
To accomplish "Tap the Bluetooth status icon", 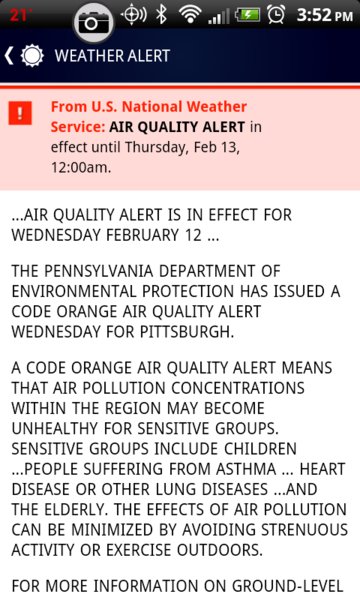I will click(x=162, y=15).
